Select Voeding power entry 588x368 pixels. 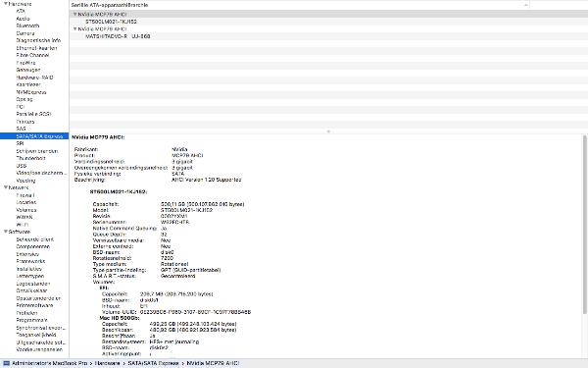[25, 180]
